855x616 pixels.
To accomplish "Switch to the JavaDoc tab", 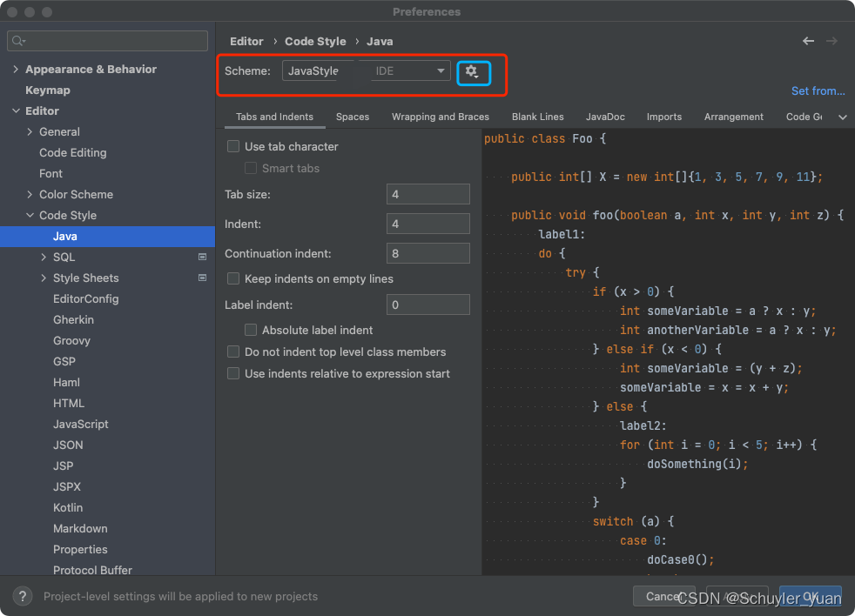I will point(605,117).
